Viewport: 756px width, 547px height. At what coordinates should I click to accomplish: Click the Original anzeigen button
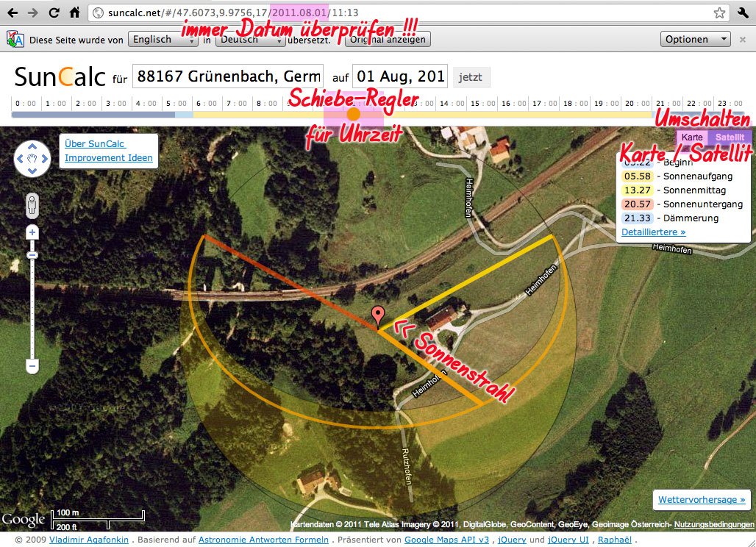point(388,40)
